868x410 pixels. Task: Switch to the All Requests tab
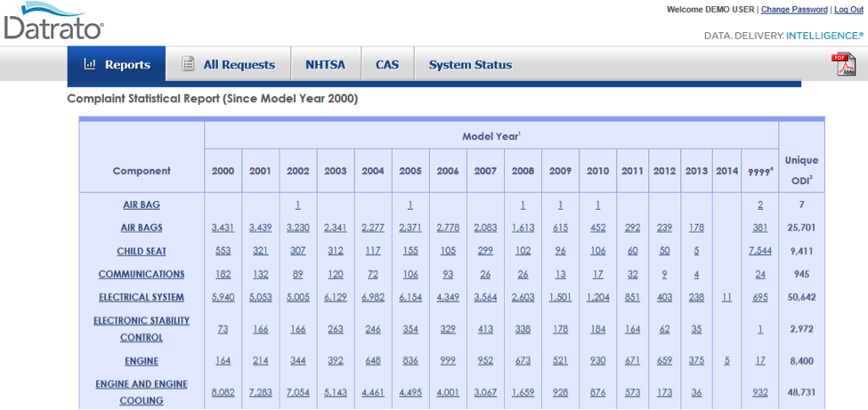coord(229,65)
